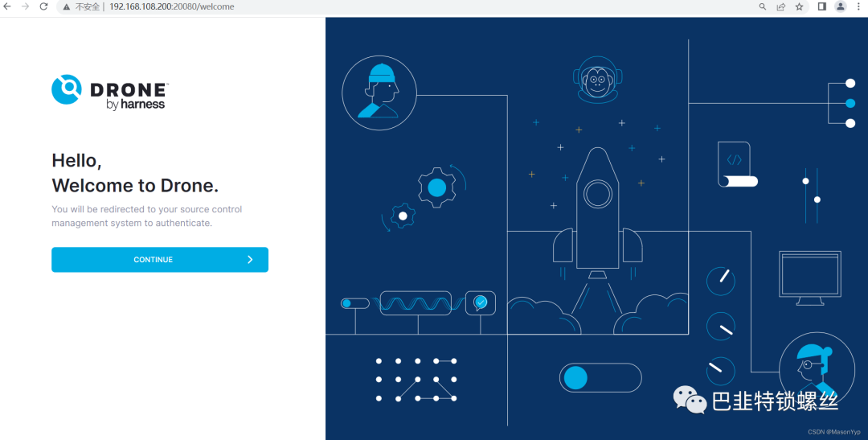Click the address bar URL 192.168.108.200:20080/welcome

172,6
